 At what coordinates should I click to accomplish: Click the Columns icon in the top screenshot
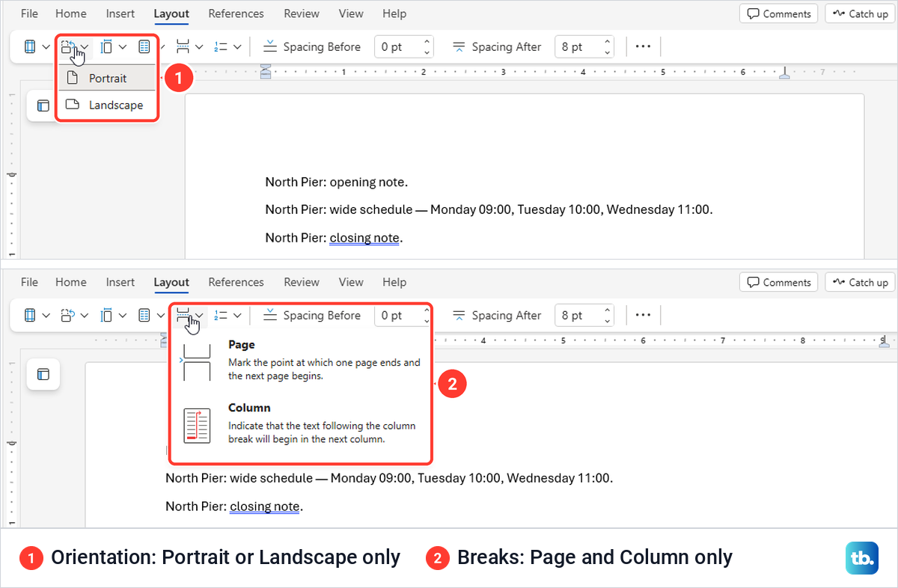145,46
